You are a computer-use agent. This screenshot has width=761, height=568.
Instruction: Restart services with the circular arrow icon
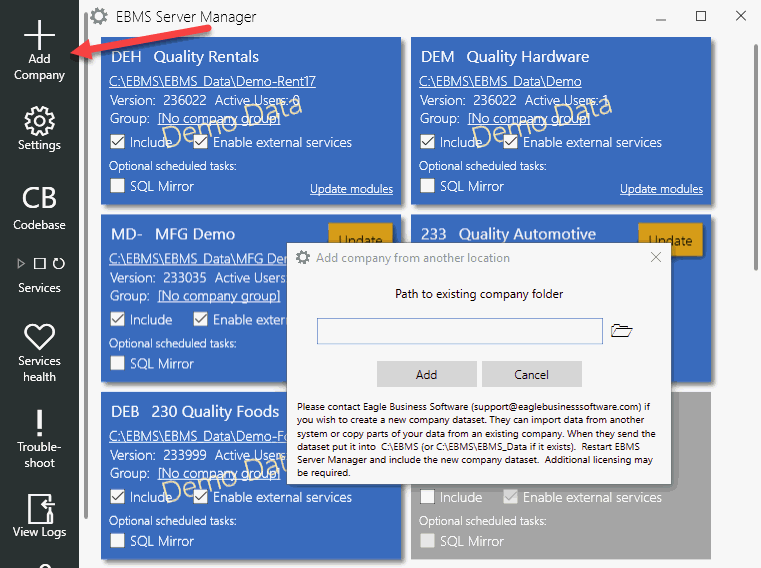[x=59, y=264]
